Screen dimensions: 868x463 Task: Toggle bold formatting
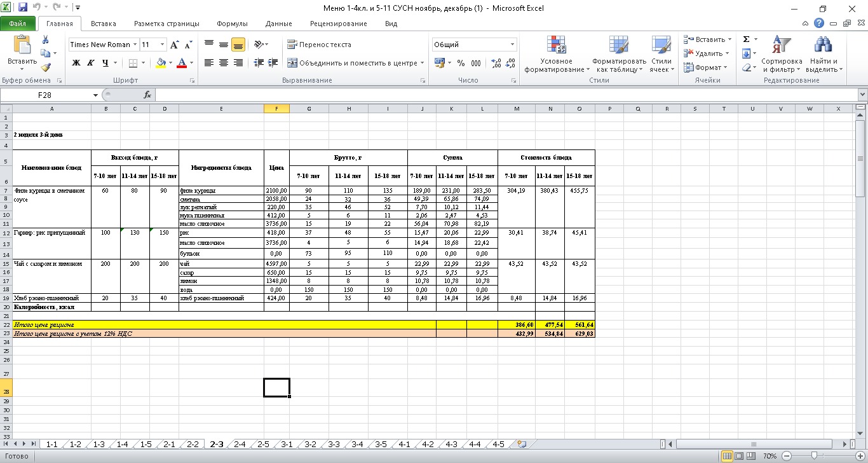(x=76, y=63)
